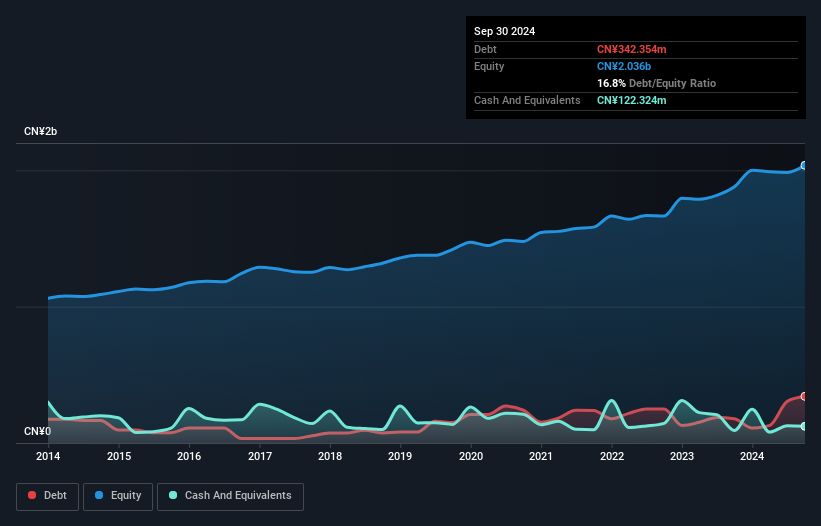Click the 2016 x-axis label
Screen dimensions: 821x526
(189, 456)
